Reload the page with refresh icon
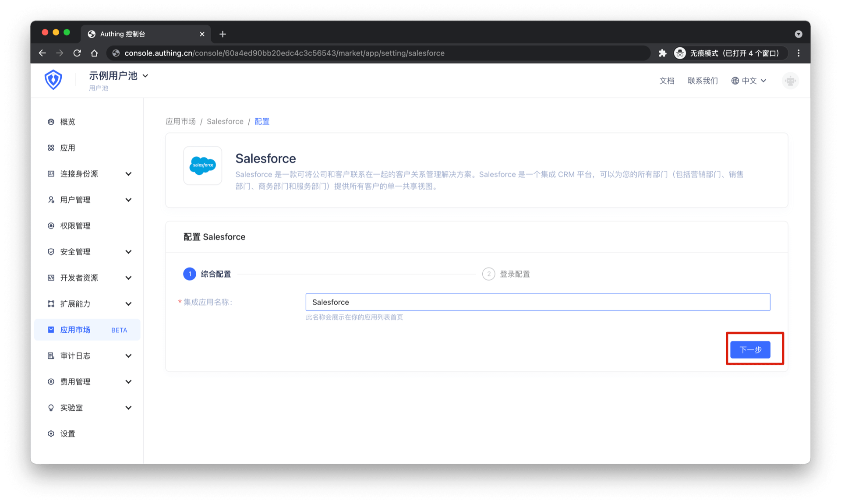The width and height of the screenshot is (841, 504). [x=77, y=53]
